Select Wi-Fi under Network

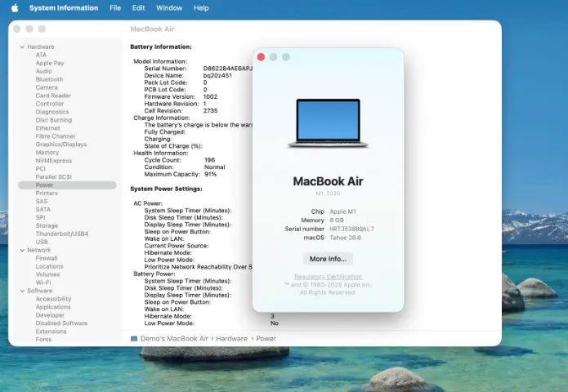tap(43, 283)
